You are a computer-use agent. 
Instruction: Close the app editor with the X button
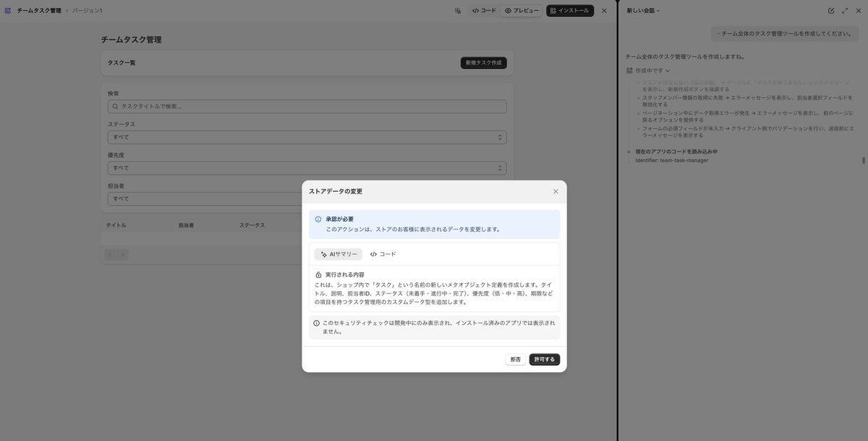pyautogui.click(x=604, y=11)
